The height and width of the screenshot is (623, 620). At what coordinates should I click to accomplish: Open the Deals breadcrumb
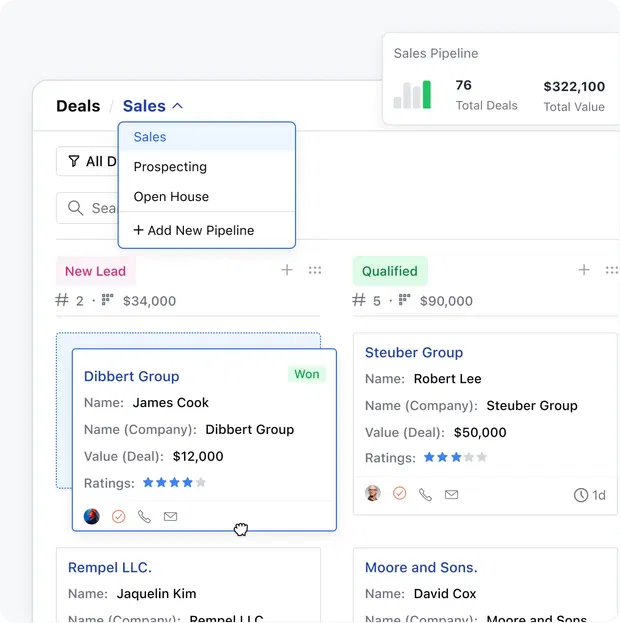coord(78,106)
